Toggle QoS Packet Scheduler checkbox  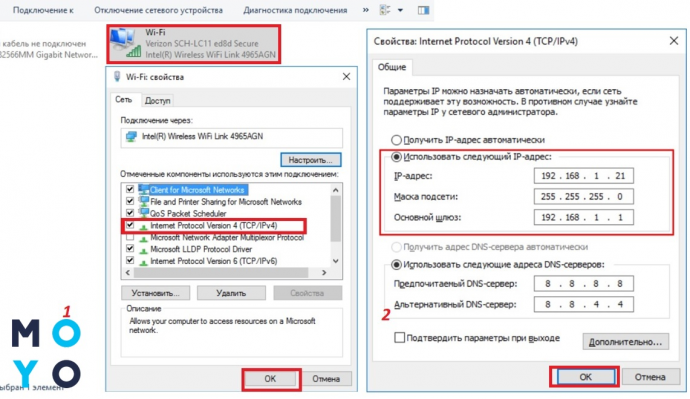point(130,213)
